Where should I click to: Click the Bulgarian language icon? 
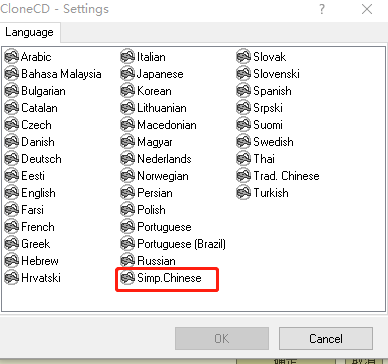[x=12, y=91]
